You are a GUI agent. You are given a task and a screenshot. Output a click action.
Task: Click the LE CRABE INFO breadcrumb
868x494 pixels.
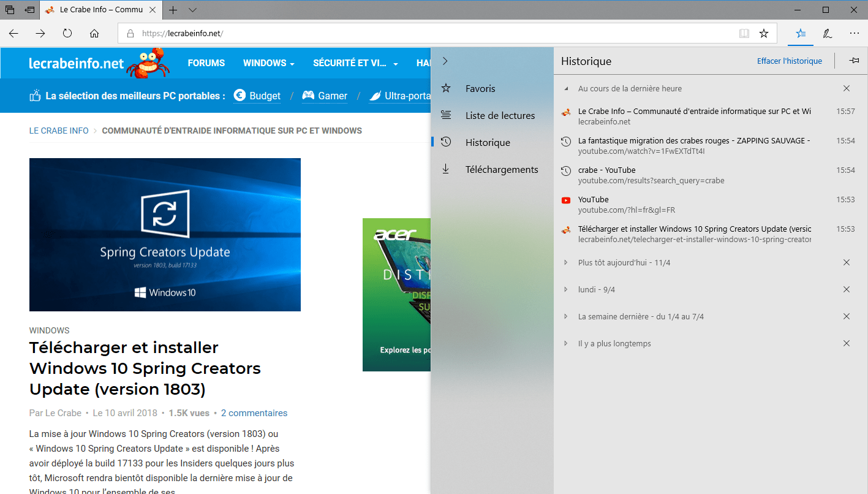point(59,131)
